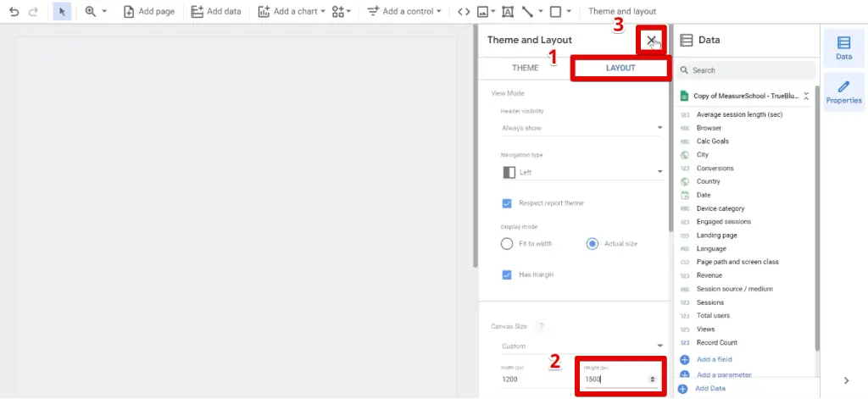Click Google Sheets data source icon
The image size is (868, 399).
pos(684,96)
